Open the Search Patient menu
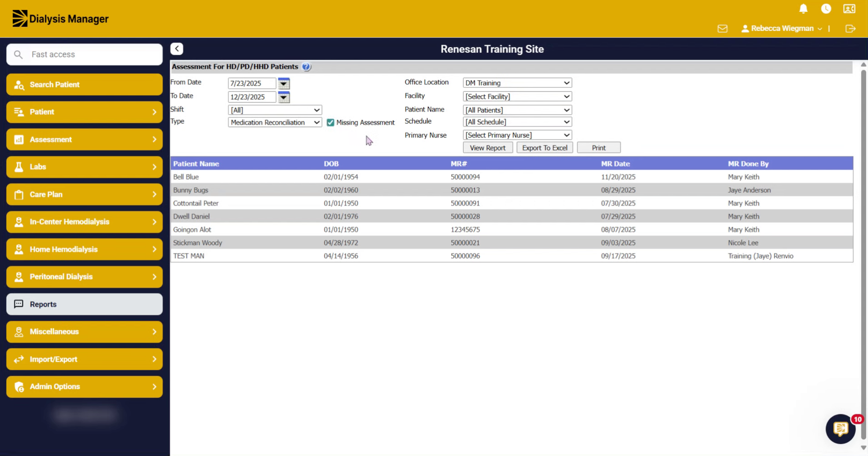868x456 pixels. point(84,85)
